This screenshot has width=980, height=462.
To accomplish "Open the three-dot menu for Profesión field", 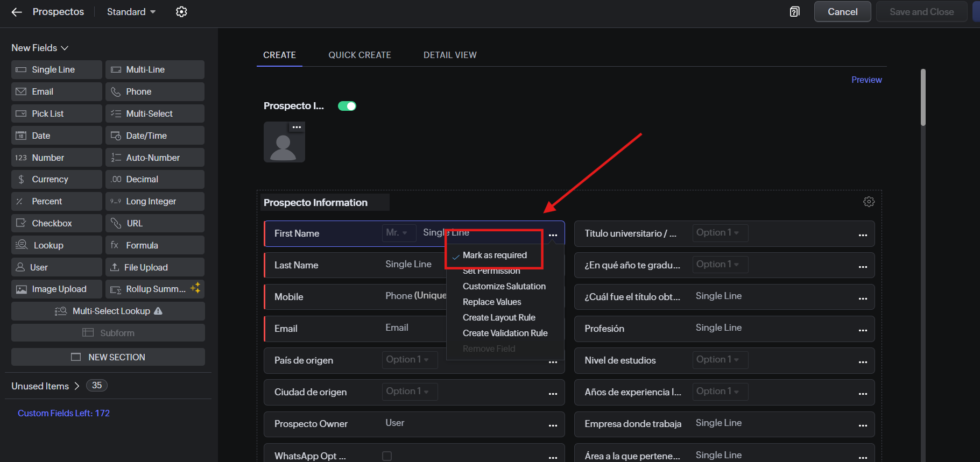I will pos(863,330).
